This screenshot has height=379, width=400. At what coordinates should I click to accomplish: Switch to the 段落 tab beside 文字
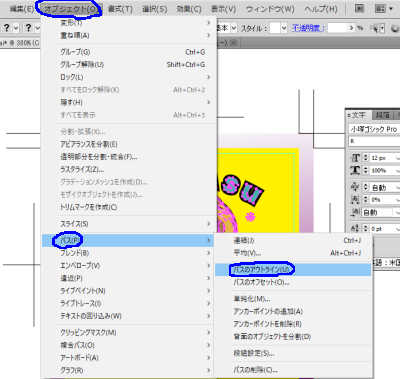(x=382, y=115)
